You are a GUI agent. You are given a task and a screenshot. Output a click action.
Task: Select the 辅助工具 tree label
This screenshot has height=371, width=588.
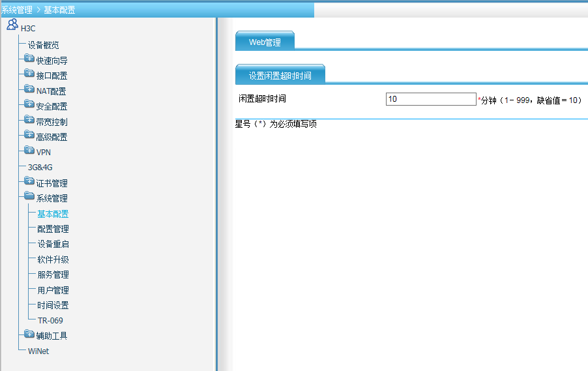point(51,336)
